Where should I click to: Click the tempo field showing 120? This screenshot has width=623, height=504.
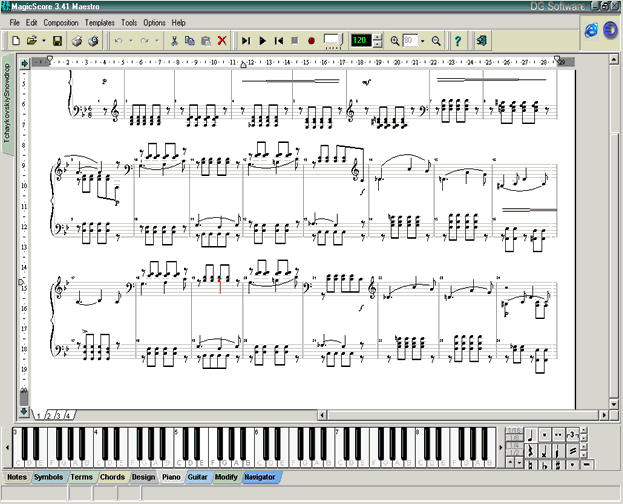tap(361, 40)
